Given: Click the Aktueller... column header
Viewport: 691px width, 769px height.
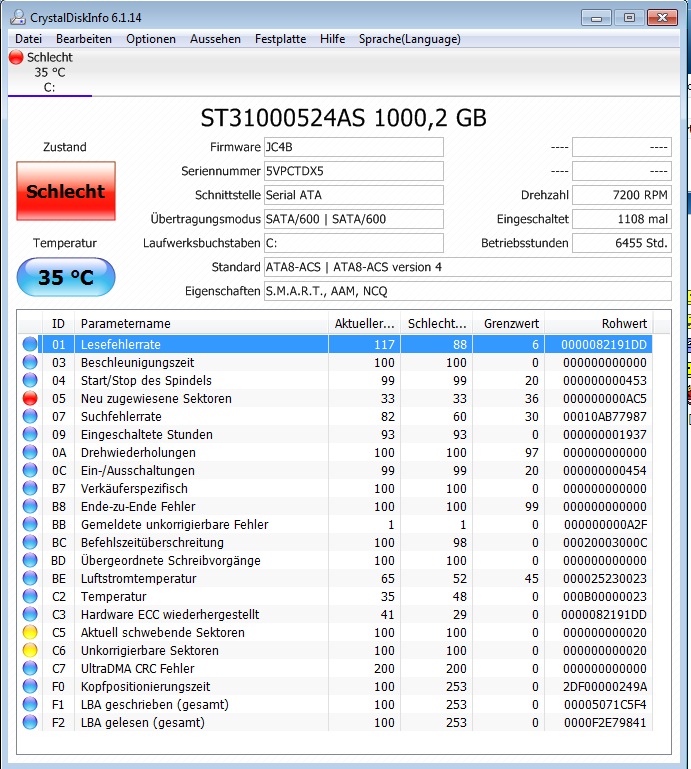Looking at the screenshot, I should (x=364, y=324).
